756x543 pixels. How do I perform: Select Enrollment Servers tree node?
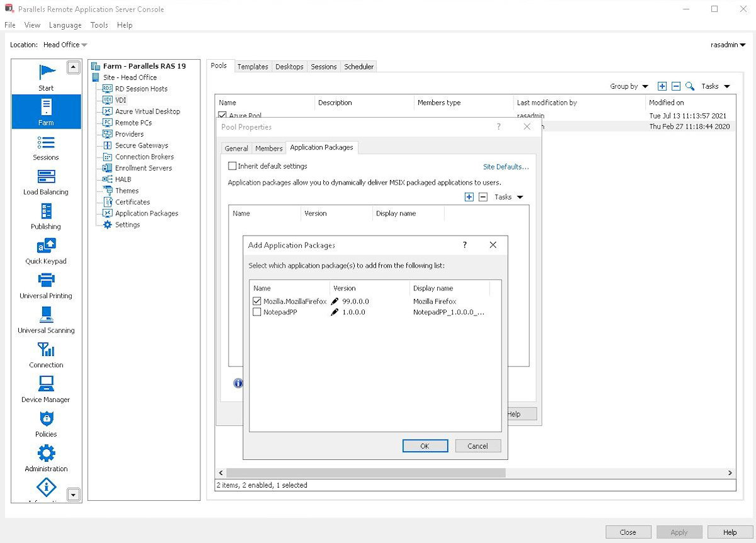(x=143, y=168)
